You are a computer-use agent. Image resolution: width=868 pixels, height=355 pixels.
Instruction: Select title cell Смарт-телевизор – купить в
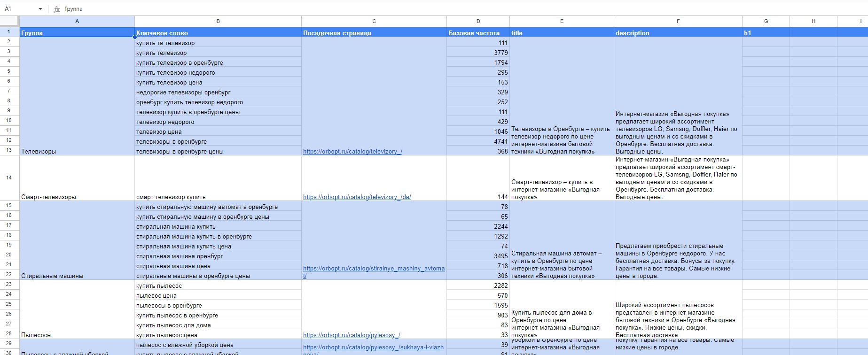pos(562,178)
